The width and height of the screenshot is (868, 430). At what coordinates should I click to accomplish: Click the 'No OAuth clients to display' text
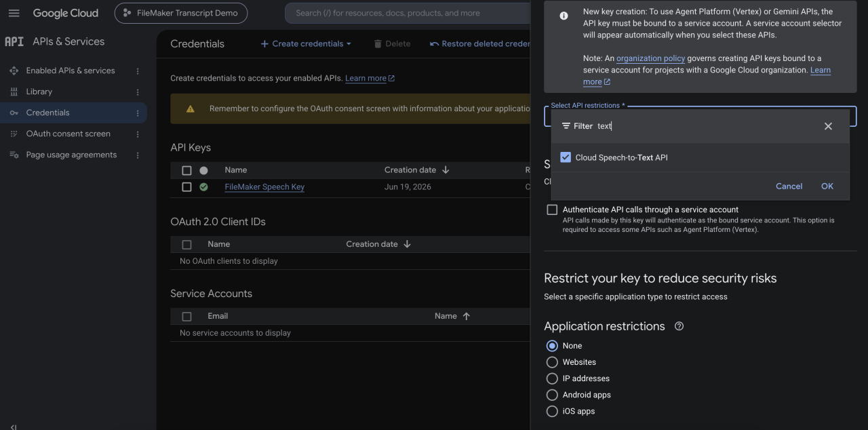pyautogui.click(x=229, y=261)
